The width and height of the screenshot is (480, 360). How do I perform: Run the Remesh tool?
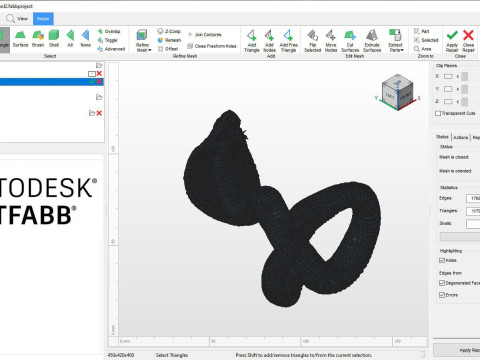[x=169, y=40]
